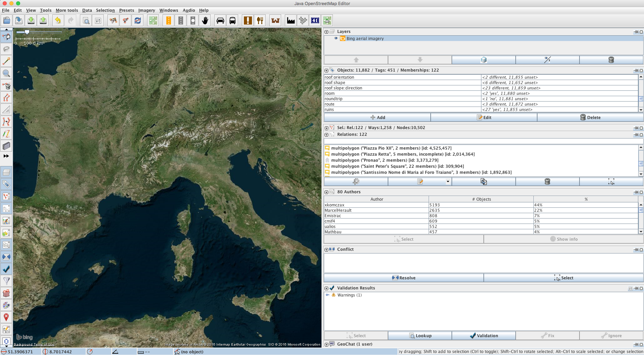Image resolution: width=644 pixels, height=355 pixels.
Task: Toggle the Conflict dialog button in left sidebar
Action: tap(6, 257)
